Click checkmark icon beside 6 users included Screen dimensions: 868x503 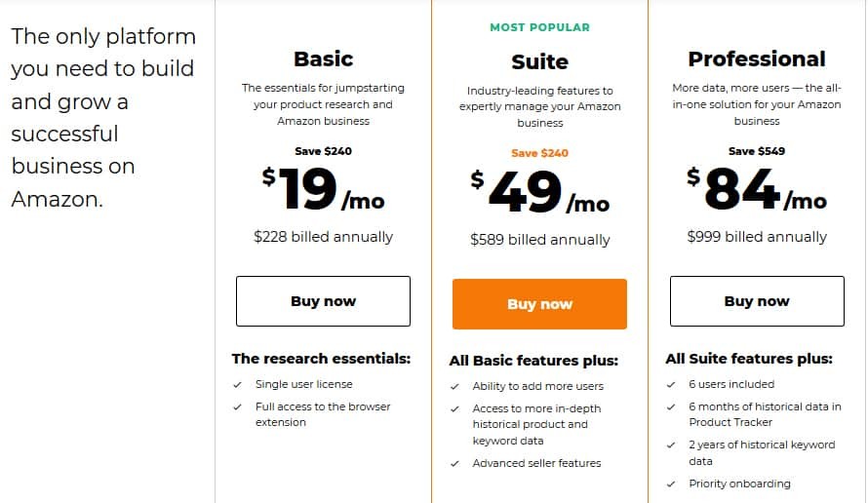671,385
